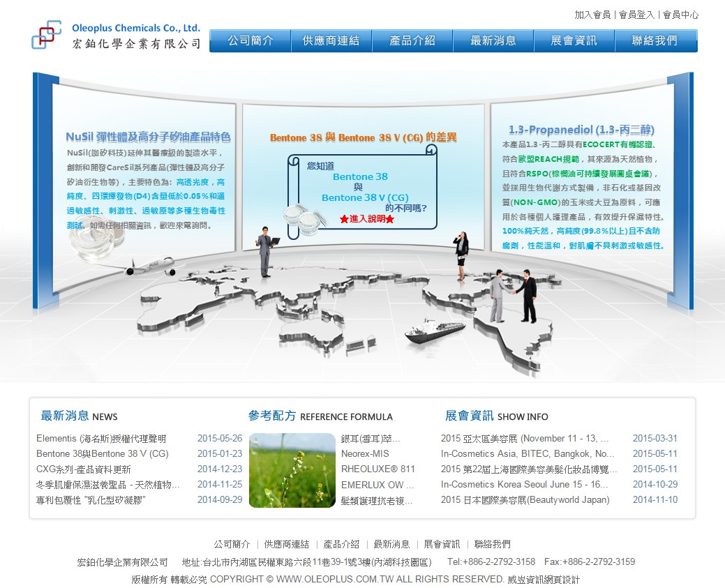Open the 參考配方 REFERENCE FORMULA heading
Viewport: 725px width, 588px height.
(x=320, y=416)
